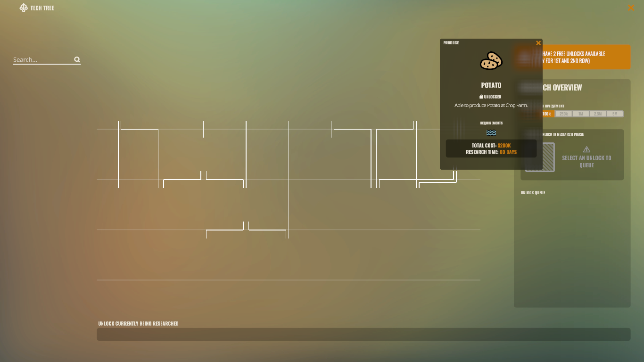This screenshot has height=362, width=644.
Task: Click the lock icon beside Unlocked
Action: coord(481,97)
